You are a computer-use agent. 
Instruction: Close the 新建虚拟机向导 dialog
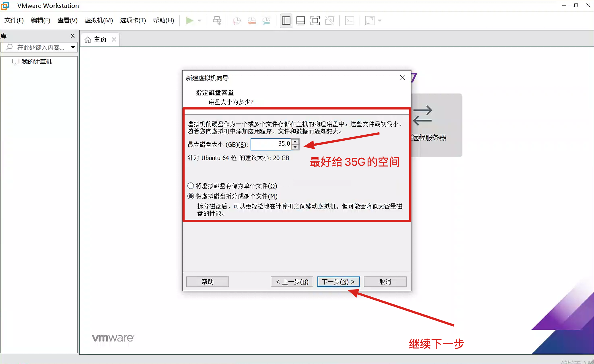(402, 78)
